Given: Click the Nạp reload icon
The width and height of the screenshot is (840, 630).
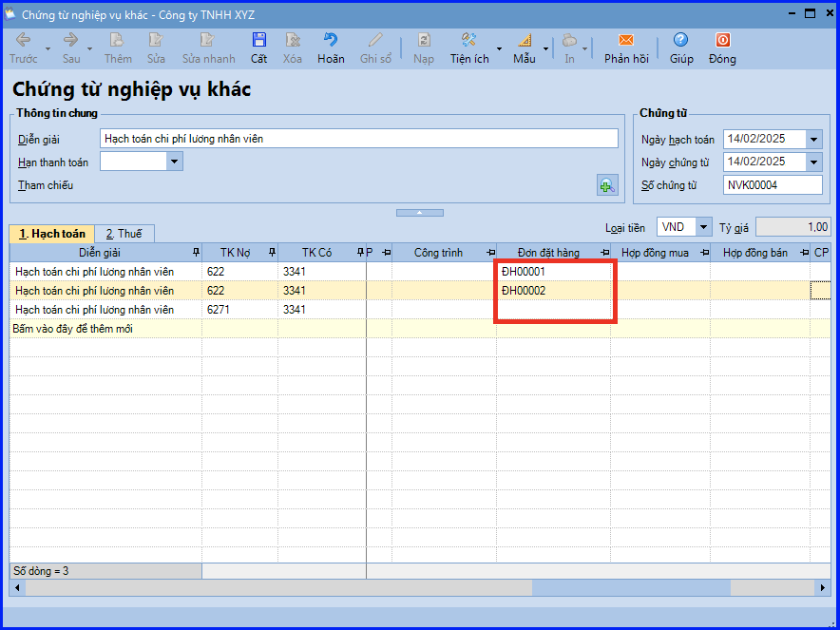Looking at the screenshot, I should point(424,40).
